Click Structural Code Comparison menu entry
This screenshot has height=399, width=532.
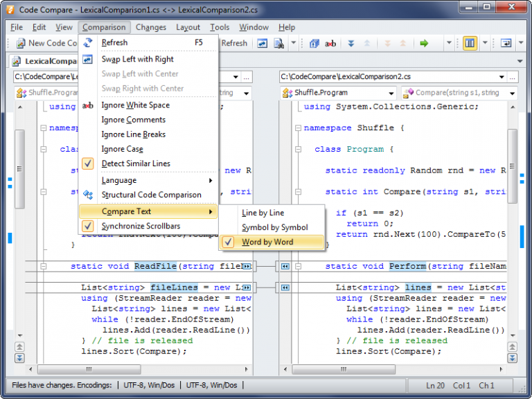click(x=151, y=195)
